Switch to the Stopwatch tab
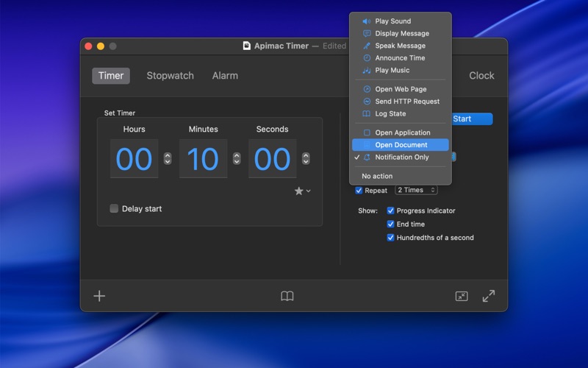 [170, 76]
